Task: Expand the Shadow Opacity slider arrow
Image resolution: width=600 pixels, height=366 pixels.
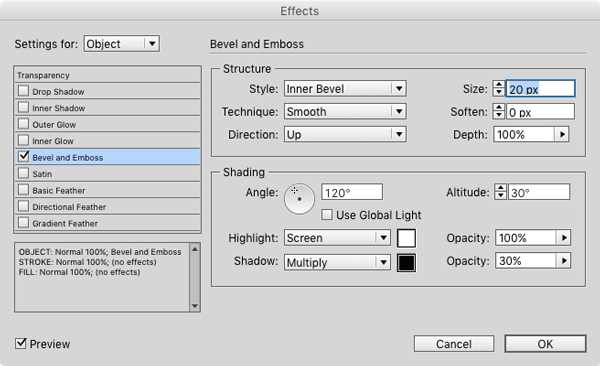Action: (564, 261)
